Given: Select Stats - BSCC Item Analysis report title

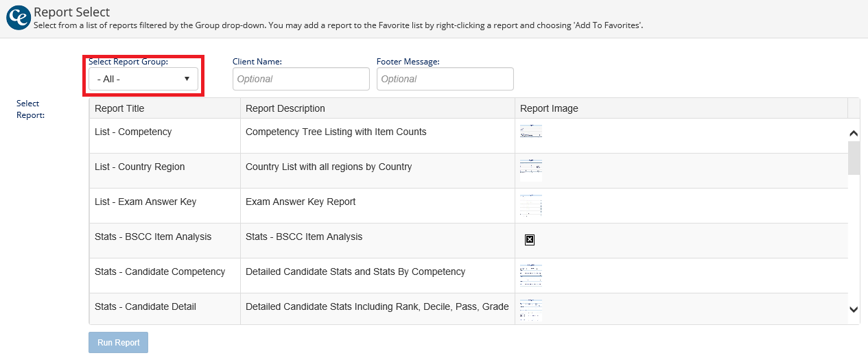Looking at the screenshot, I should [153, 237].
